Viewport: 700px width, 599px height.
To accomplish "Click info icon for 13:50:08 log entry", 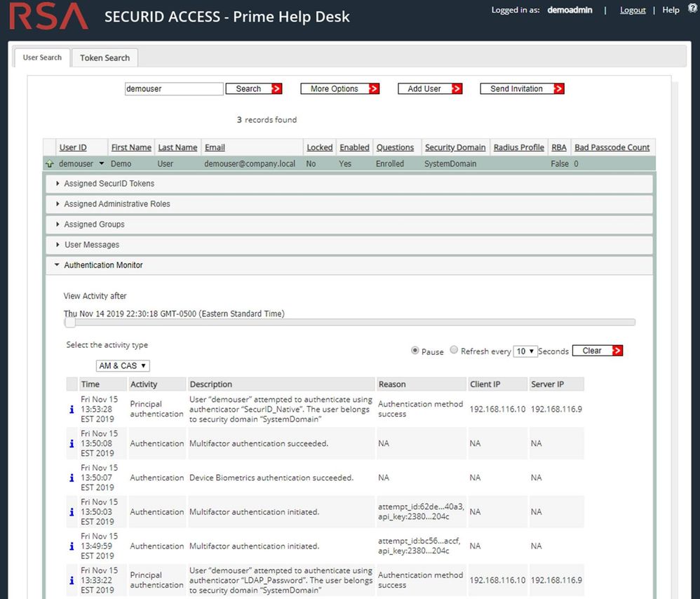I will click(72, 444).
